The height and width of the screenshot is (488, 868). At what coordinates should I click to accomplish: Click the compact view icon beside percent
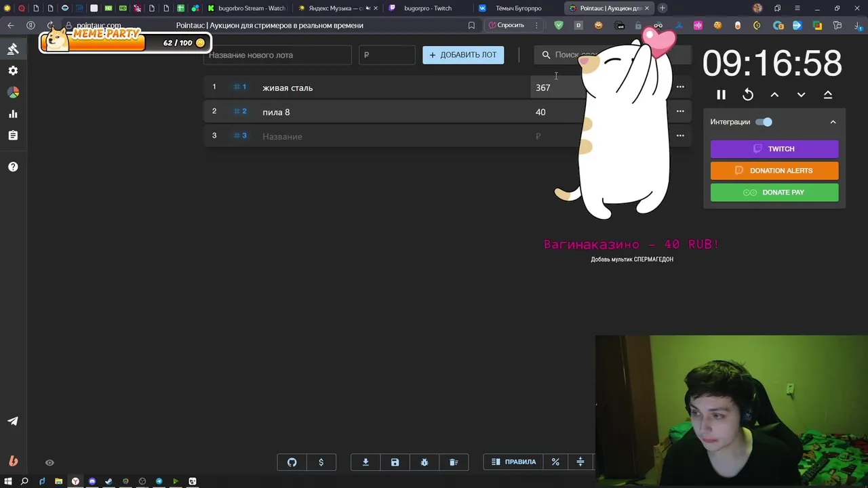(x=580, y=462)
